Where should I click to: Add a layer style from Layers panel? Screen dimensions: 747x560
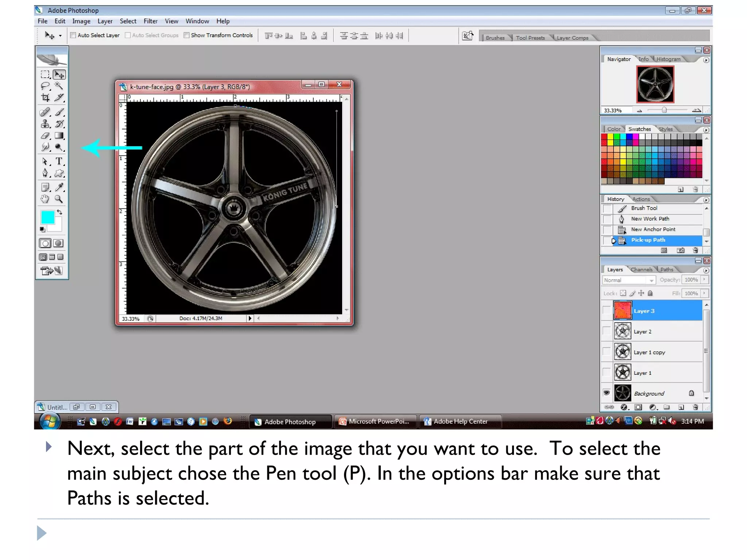point(624,407)
